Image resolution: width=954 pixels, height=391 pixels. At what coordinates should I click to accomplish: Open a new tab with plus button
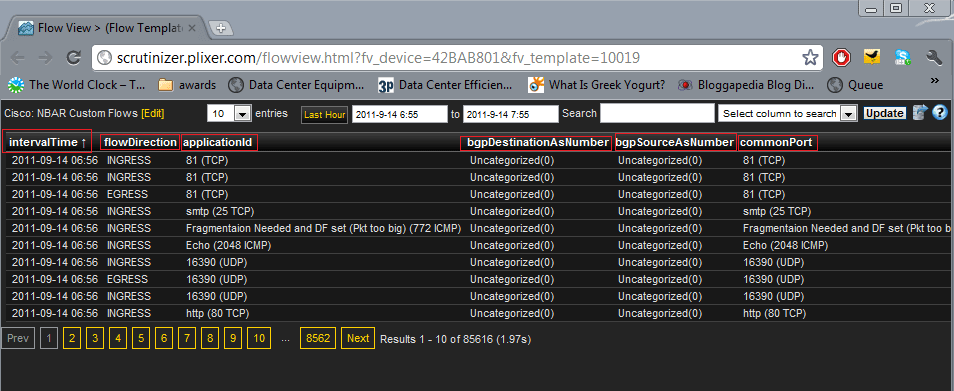click(221, 28)
